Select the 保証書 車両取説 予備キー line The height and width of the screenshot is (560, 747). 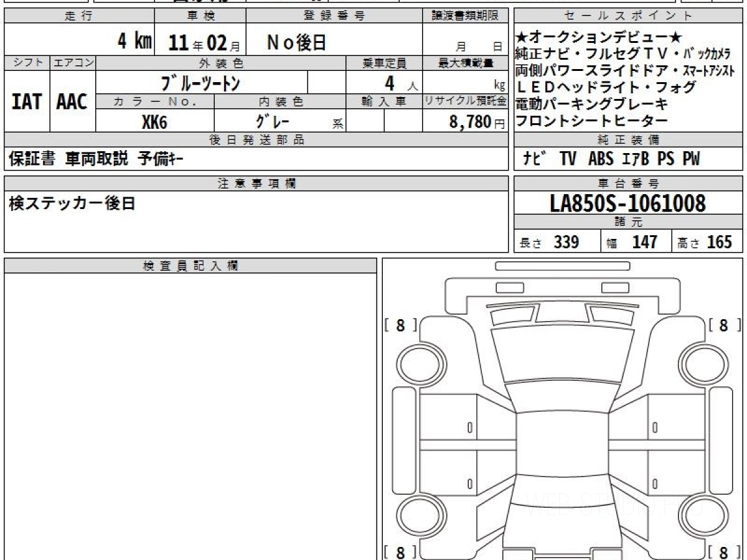pyautogui.click(x=96, y=159)
